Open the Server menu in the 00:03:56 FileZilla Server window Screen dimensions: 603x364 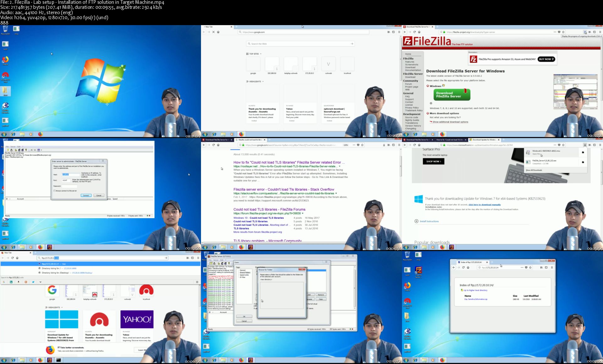(x=13, y=147)
